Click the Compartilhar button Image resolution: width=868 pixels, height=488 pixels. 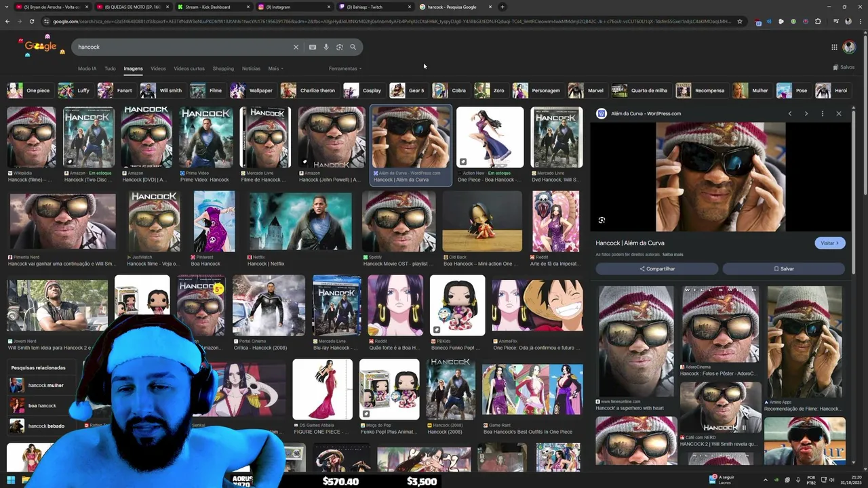pyautogui.click(x=657, y=269)
